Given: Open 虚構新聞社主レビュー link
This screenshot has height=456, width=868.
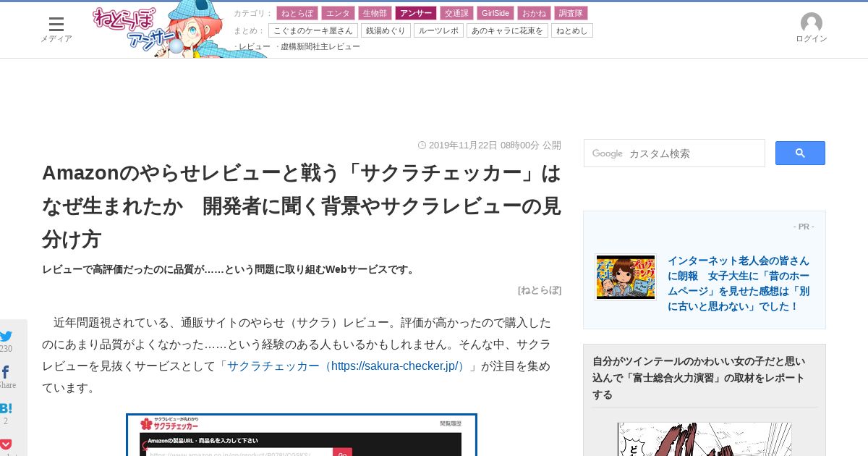Looking at the screenshot, I should point(320,46).
